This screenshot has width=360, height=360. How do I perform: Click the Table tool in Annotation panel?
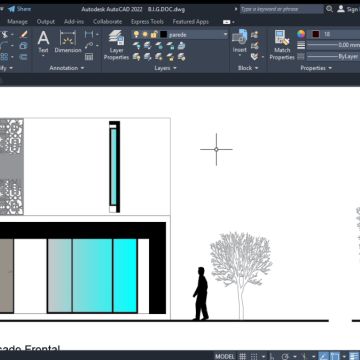tap(89, 57)
